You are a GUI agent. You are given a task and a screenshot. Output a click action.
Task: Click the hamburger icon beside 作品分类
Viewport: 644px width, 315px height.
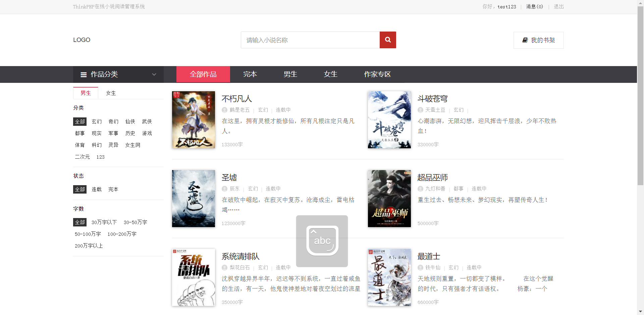[x=84, y=74]
